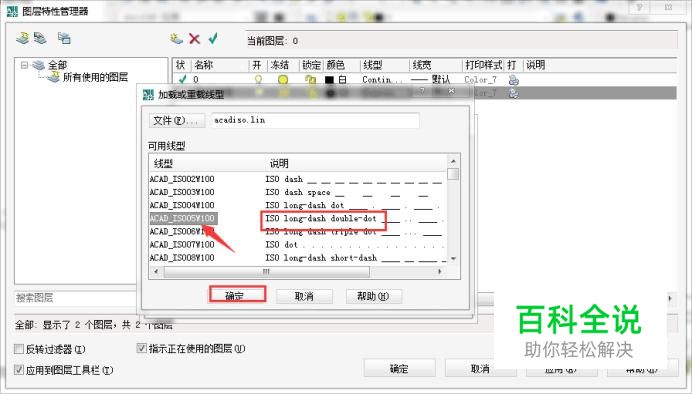Click linetype list scroll down arrow
The height and width of the screenshot is (394, 692).
coord(453,259)
